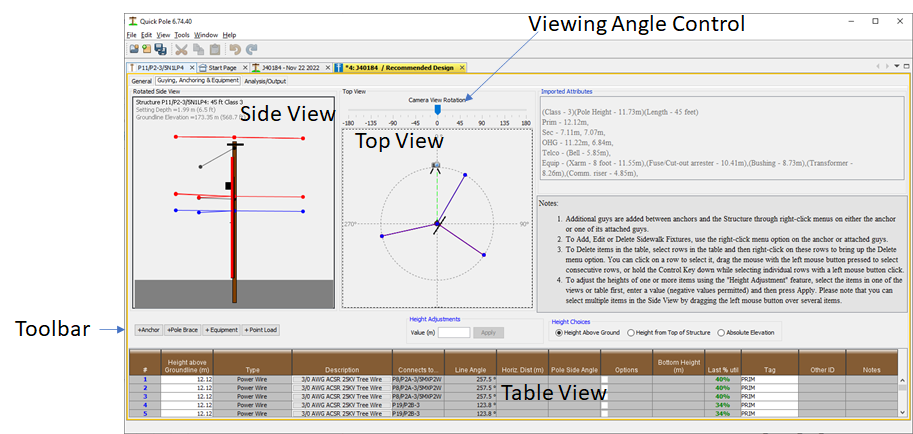The width and height of the screenshot is (913, 434).
Task: Open the Description dropdown in row 5
Action: (342, 414)
